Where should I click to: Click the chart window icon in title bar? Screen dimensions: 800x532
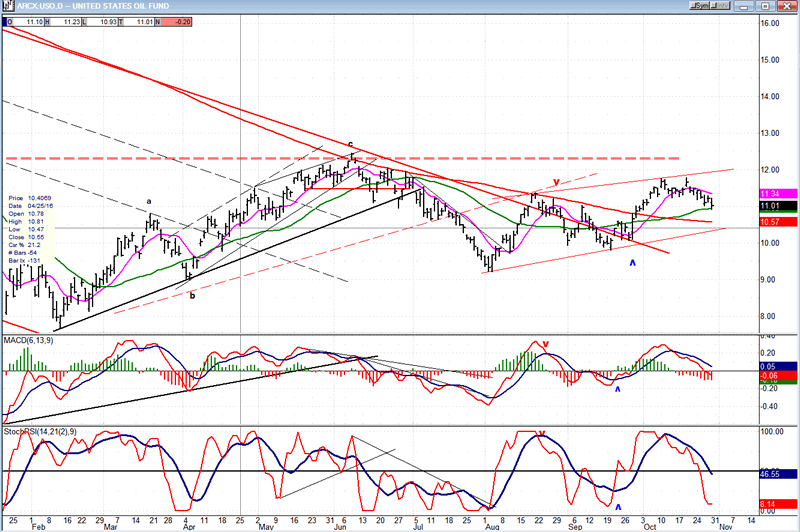click(x=7, y=6)
